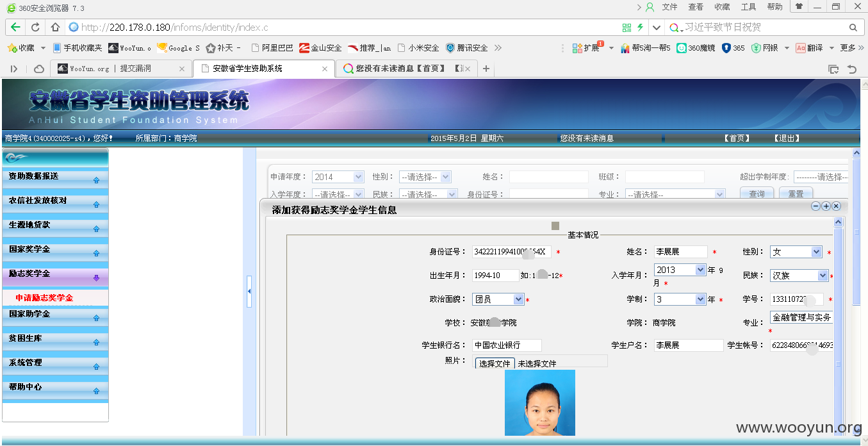
Task: Open 性别 女 dropdown in form
Action: [x=796, y=252]
